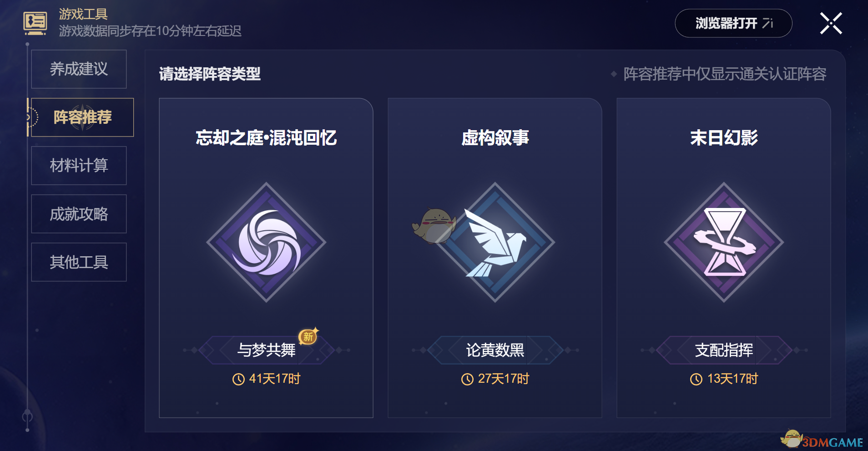The image size is (868, 451).
Task: Select the 论黄数黑 stage label
Action: pos(495,350)
